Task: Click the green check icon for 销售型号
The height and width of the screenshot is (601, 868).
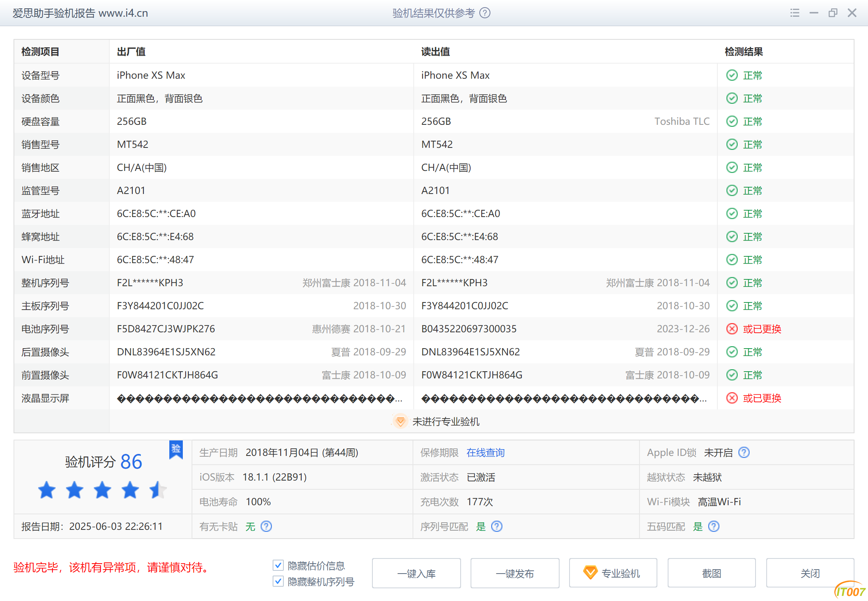Action: pos(732,144)
